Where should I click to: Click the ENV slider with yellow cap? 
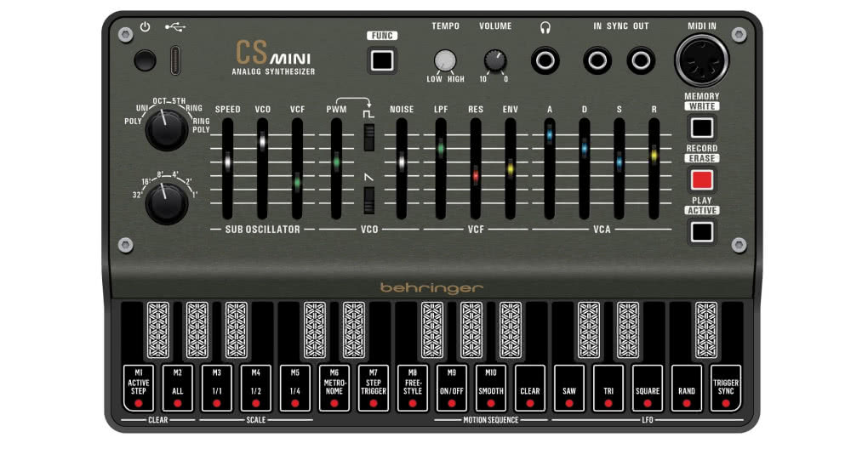[x=511, y=169]
